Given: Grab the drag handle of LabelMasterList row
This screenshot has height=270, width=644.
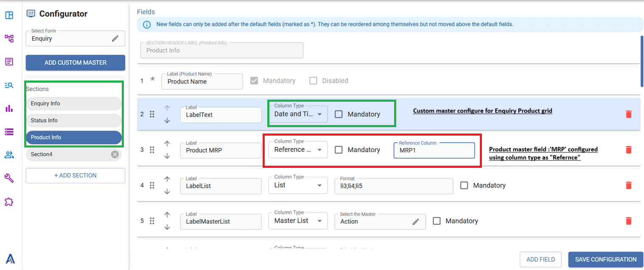Looking at the screenshot, I should tap(152, 221).
